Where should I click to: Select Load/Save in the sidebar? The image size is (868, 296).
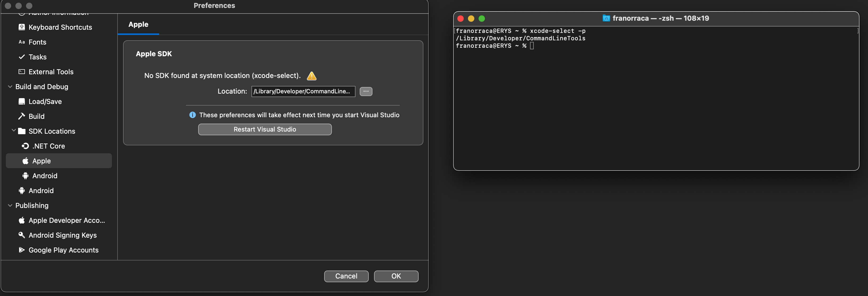coord(45,101)
